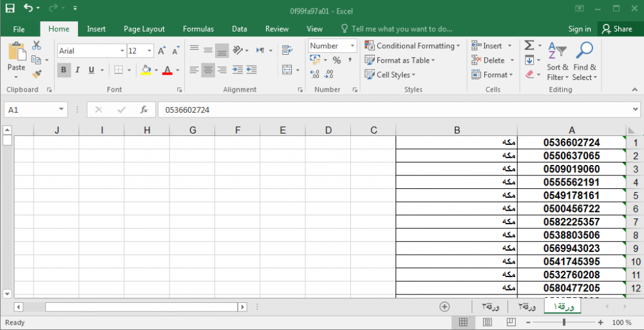Click the AutoSum sigma icon

[x=529, y=46]
